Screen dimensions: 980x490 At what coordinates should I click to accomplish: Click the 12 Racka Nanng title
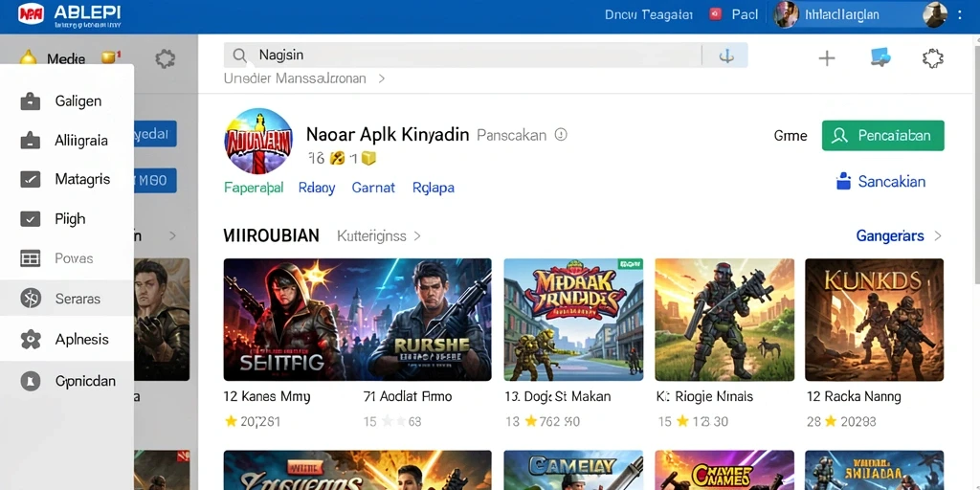click(x=854, y=396)
